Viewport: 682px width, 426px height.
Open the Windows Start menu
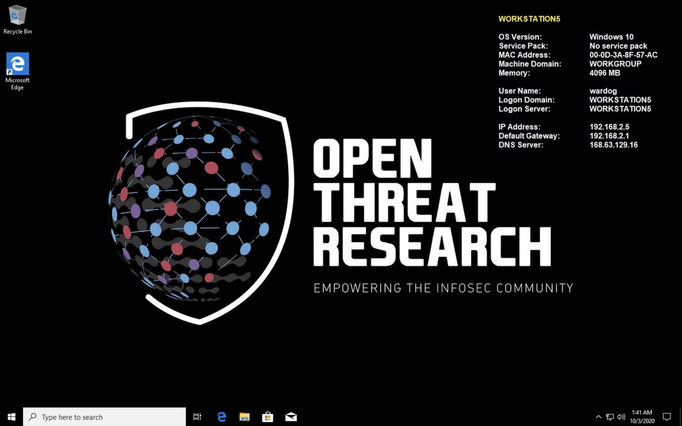pos(11,417)
